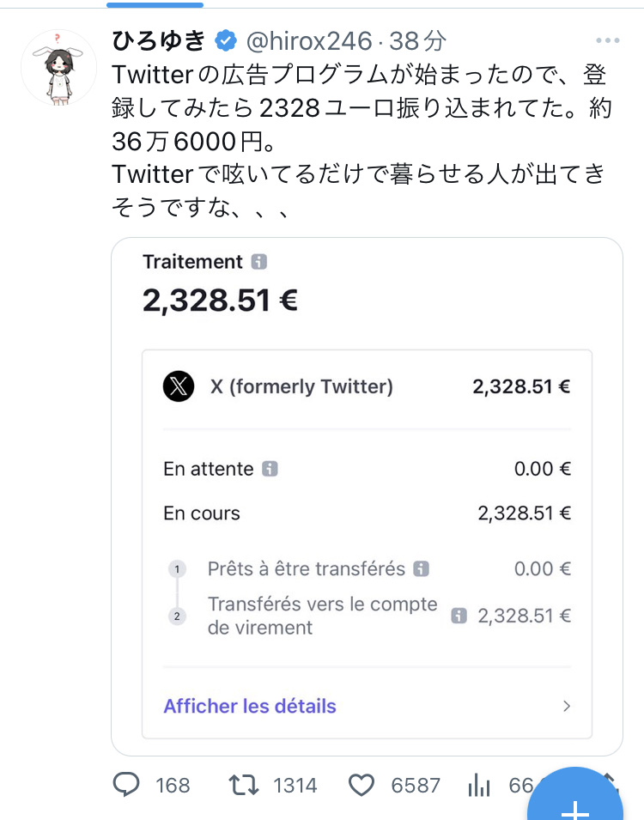
Task: Expand details with the right chevron arrow
Action: tap(566, 706)
